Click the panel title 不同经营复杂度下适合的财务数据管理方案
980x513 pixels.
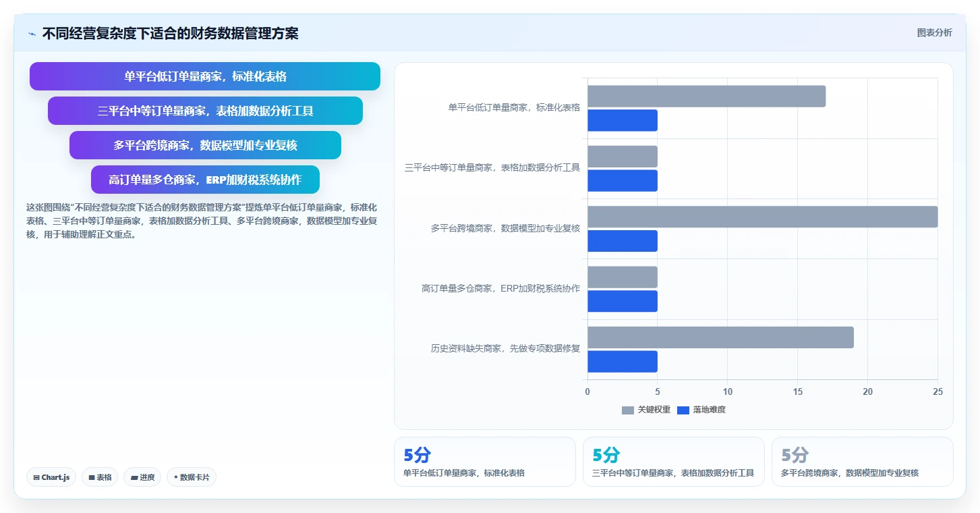[x=170, y=34]
